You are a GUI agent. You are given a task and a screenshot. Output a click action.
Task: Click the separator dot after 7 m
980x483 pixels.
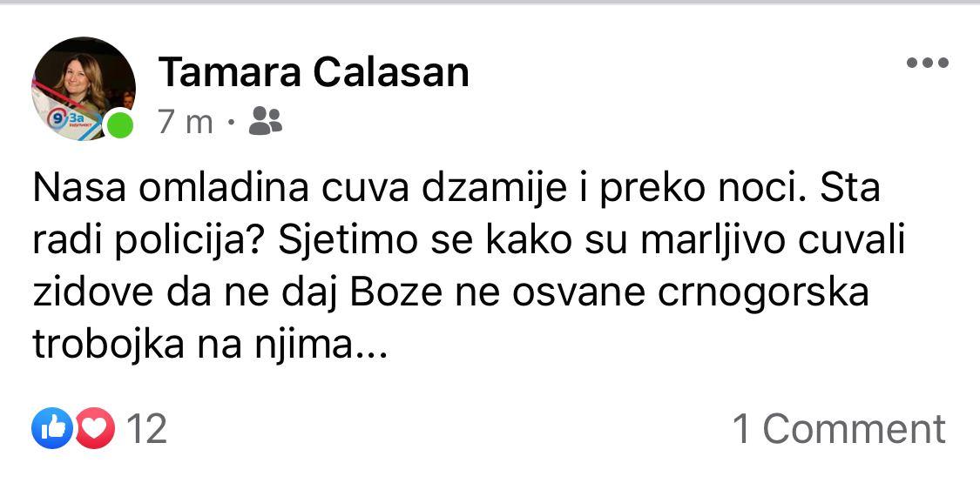[x=231, y=122]
